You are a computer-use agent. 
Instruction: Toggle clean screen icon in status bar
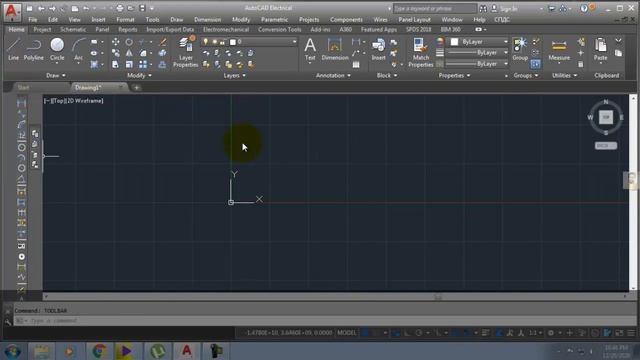tap(620, 333)
